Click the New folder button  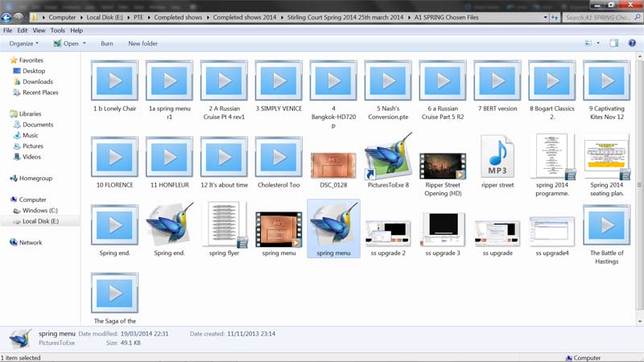pos(142,43)
